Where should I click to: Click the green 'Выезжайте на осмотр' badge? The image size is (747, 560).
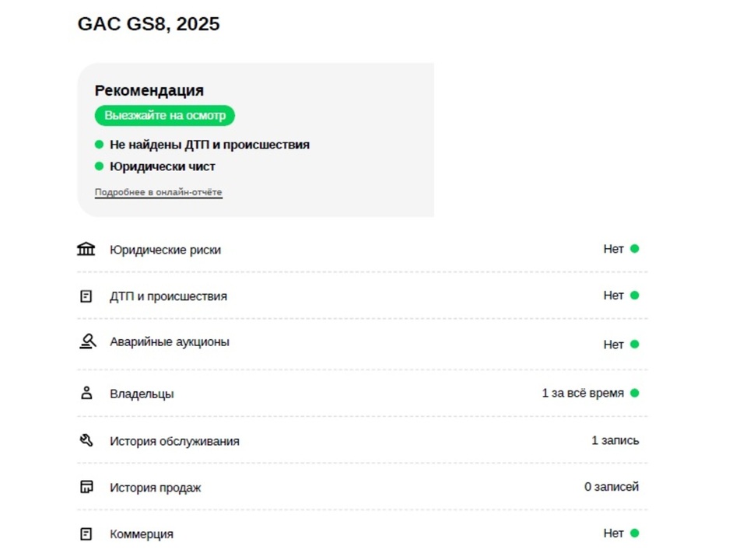[165, 116]
